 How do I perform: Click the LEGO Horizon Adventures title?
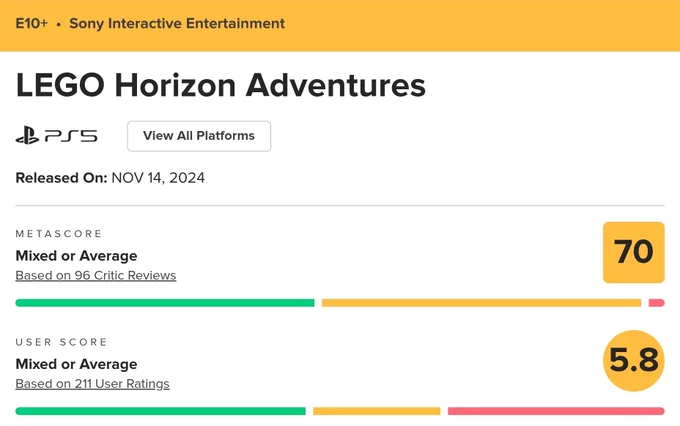click(221, 85)
